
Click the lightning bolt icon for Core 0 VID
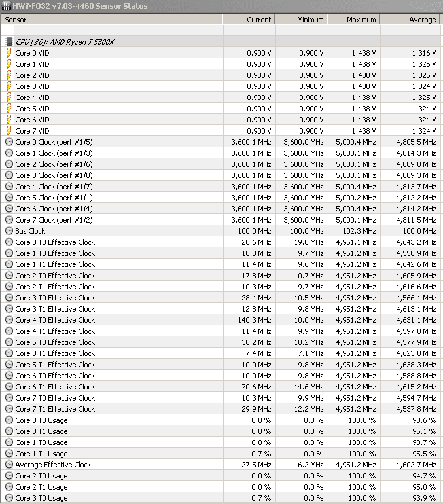(9, 53)
